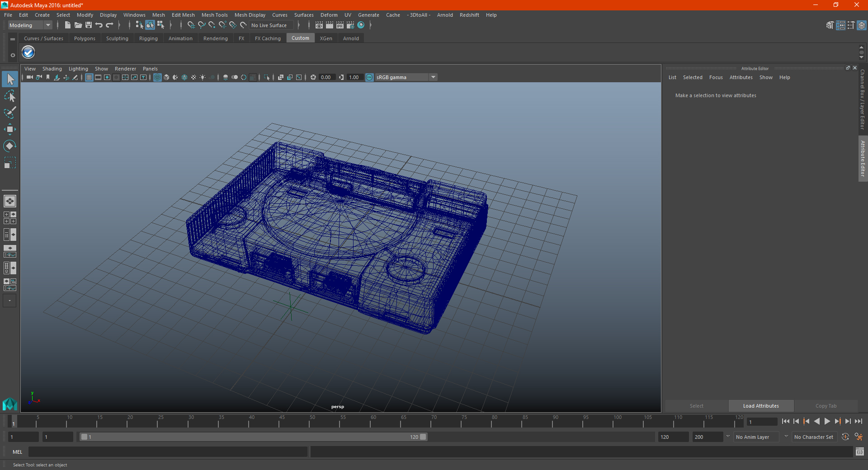
Task: Open the shelf tab menu button
Action: (x=13, y=39)
